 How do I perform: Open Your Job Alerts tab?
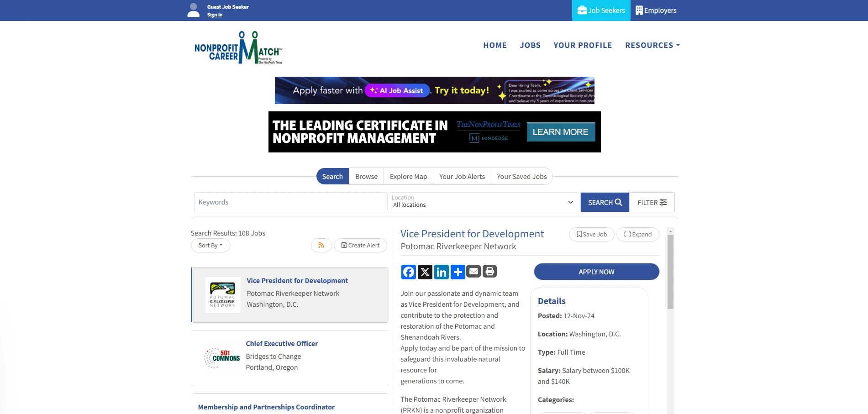[462, 177]
